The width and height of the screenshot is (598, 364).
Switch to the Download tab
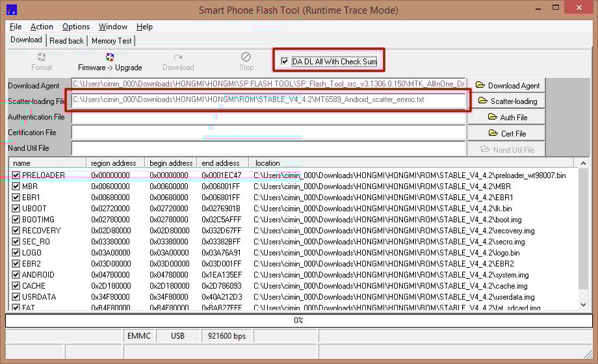26,40
